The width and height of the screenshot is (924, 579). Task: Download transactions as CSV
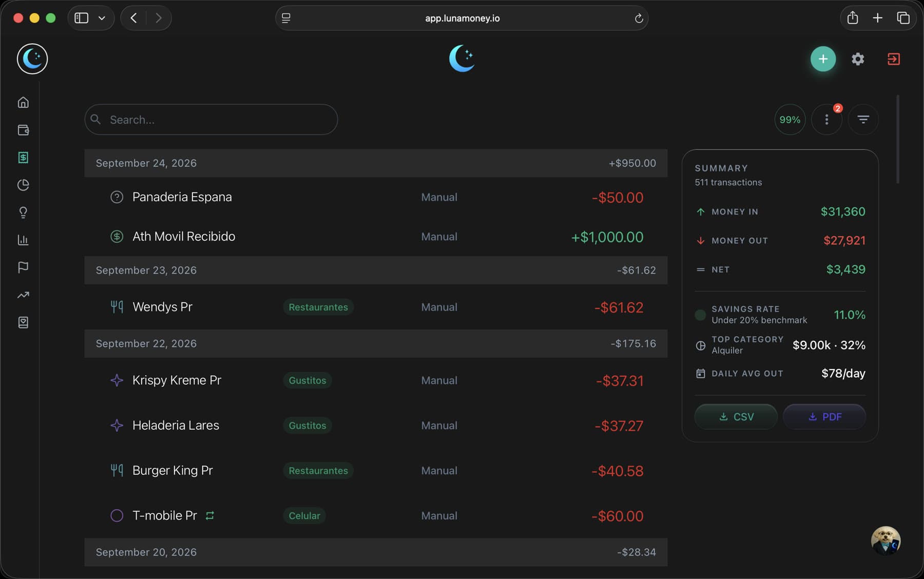point(736,417)
